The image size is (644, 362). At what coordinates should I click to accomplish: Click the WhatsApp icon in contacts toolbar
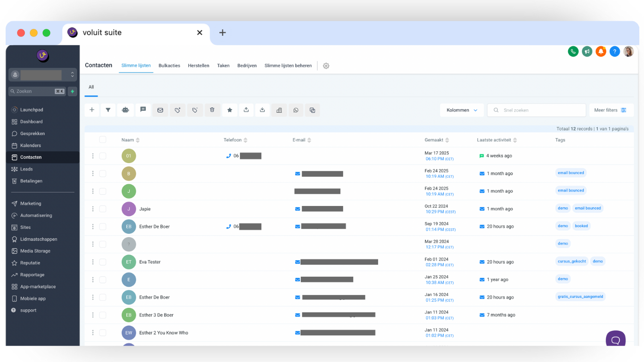point(296,110)
